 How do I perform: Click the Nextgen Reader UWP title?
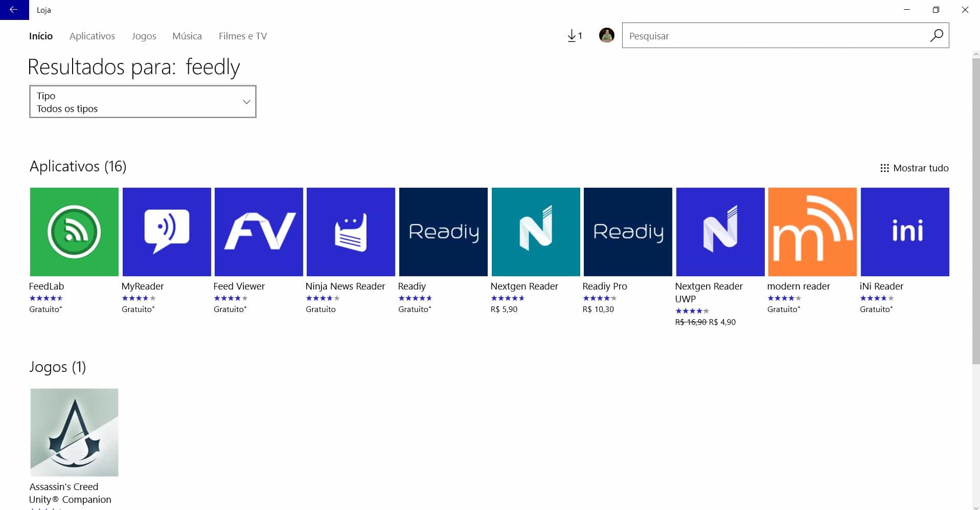[709, 292]
